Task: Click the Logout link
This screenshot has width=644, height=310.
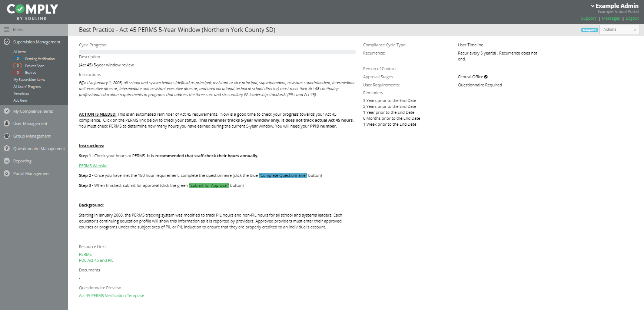Action: tap(632, 18)
